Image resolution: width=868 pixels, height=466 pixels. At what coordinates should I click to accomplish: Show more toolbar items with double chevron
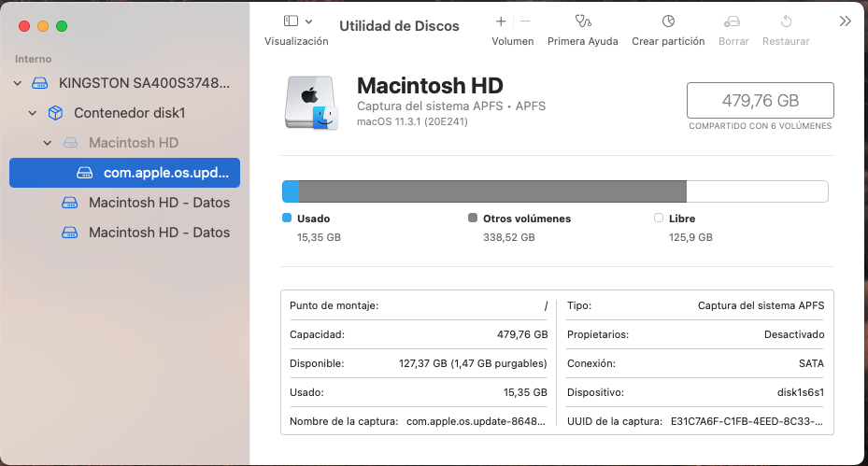[x=846, y=21]
